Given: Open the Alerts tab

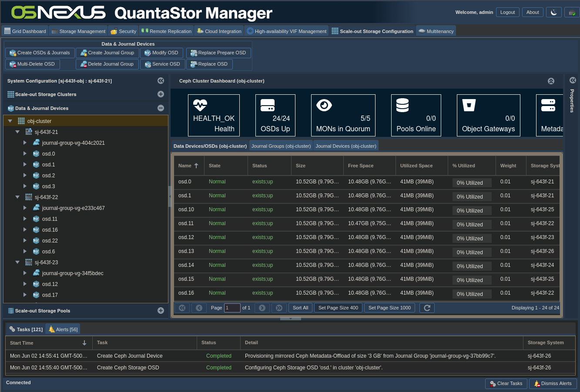Looking at the screenshot, I should 63,329.
